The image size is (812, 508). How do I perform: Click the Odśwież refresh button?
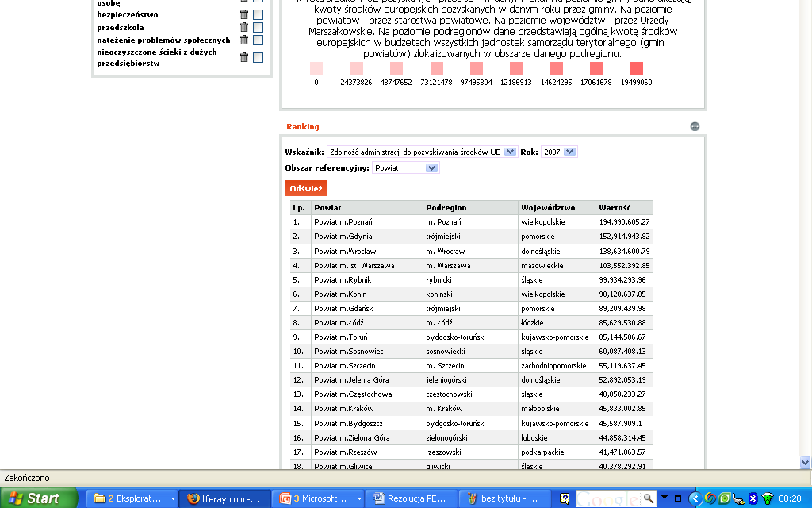click(x=306, y=188)
